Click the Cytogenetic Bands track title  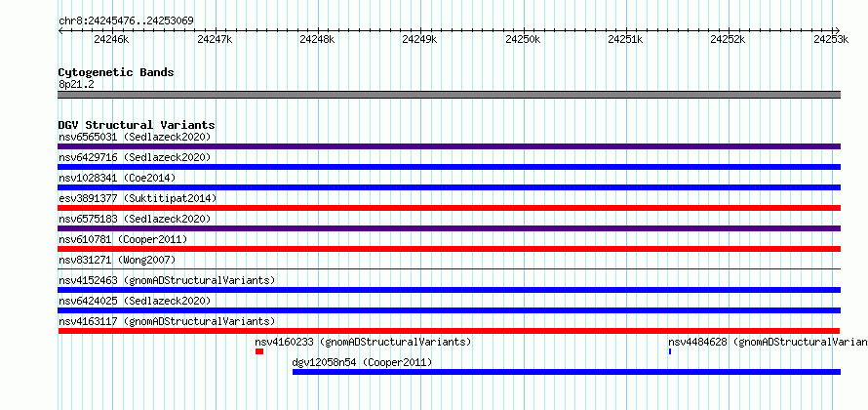(x=116, y=72)
